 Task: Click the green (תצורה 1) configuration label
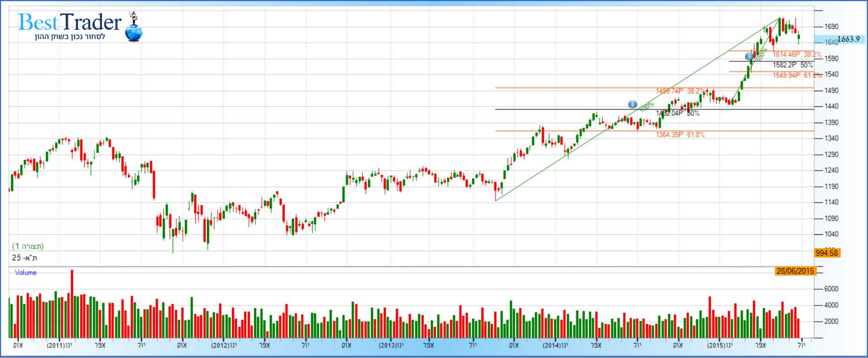(28, 246)
